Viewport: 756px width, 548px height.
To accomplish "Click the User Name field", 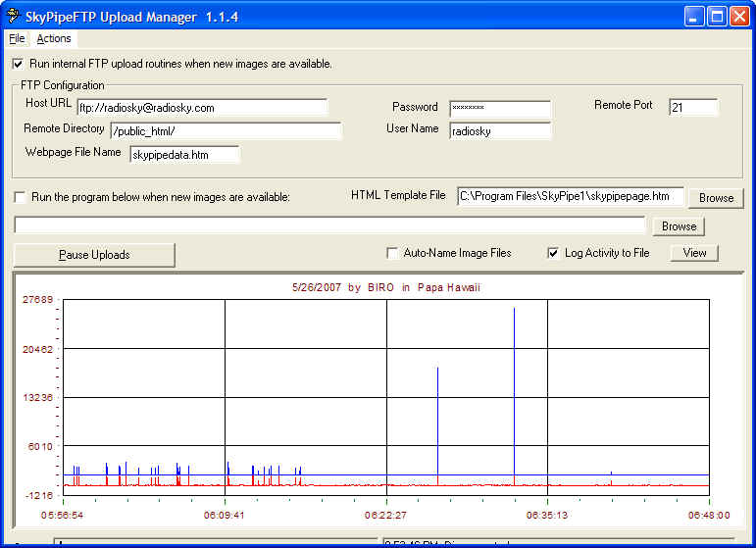I will (x=500, y=130).
